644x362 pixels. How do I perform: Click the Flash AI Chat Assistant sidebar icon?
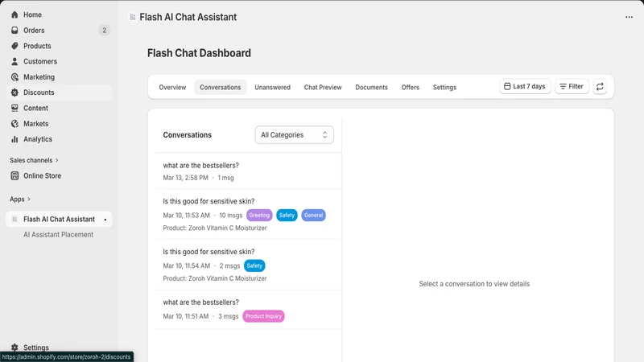click(x=14, y=219)
